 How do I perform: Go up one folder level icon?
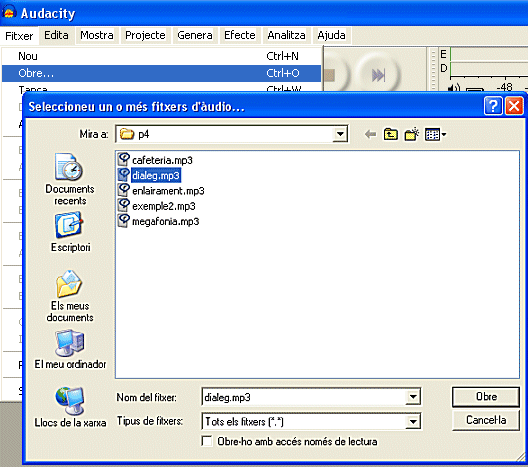(x=391, y=134)
